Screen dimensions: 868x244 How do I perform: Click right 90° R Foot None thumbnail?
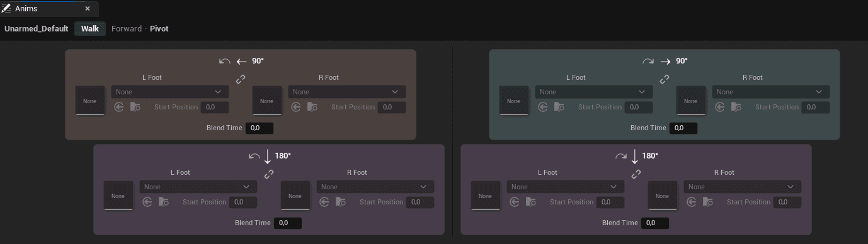pyautogui.click(x=691, y=101)
